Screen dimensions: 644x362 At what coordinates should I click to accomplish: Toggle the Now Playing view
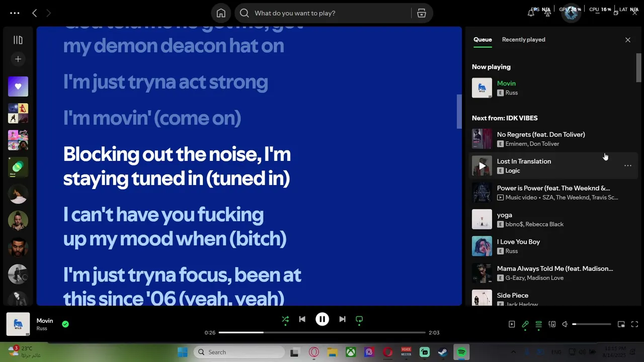click(x=512, y=324)
